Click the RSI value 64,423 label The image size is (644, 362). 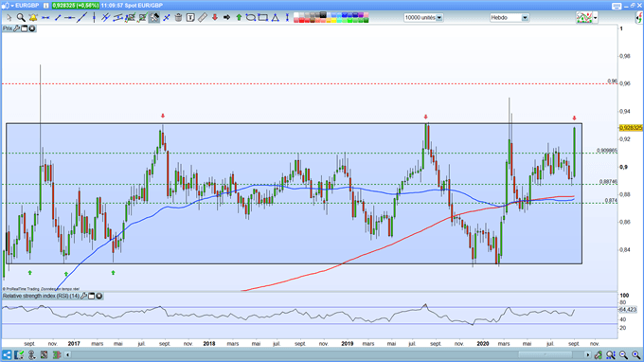click(628, 310)
